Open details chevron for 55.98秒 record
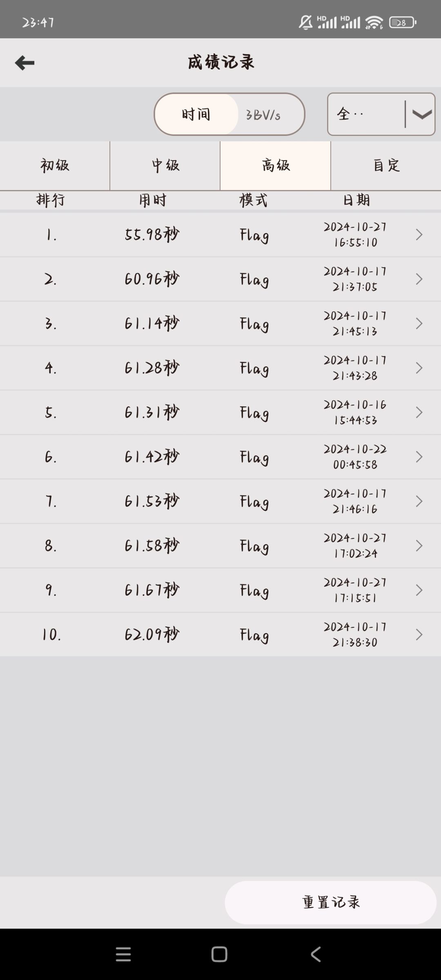Image resolution: width=441 pixels, height=980 pixels. point(419,234)
